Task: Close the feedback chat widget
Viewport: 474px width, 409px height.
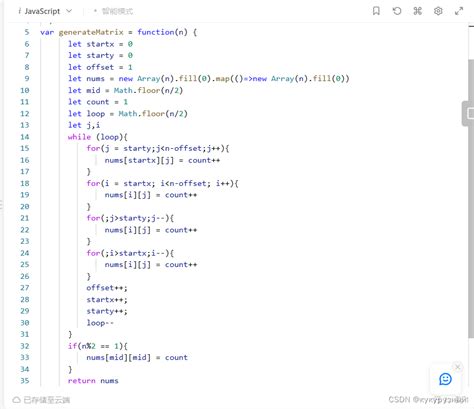Action: click(458, 367)
